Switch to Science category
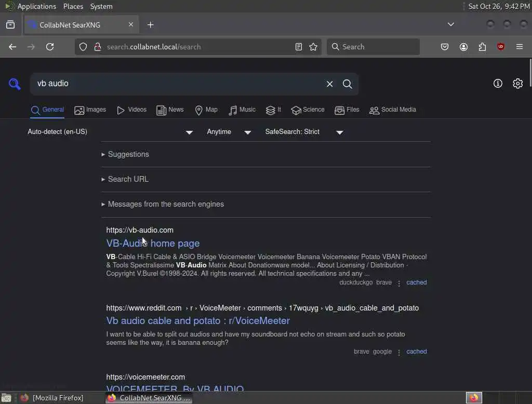The height and width of the screenshot is (404, 532). [308, 110]
